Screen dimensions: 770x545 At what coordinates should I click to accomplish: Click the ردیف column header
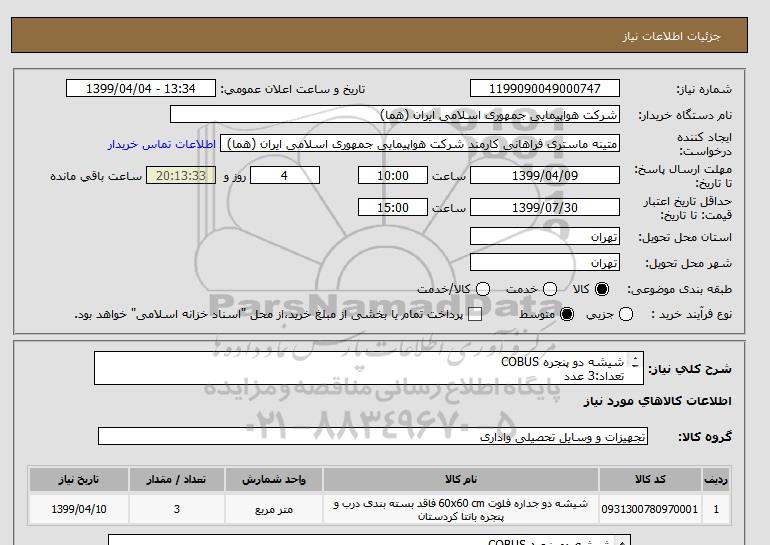716,479
